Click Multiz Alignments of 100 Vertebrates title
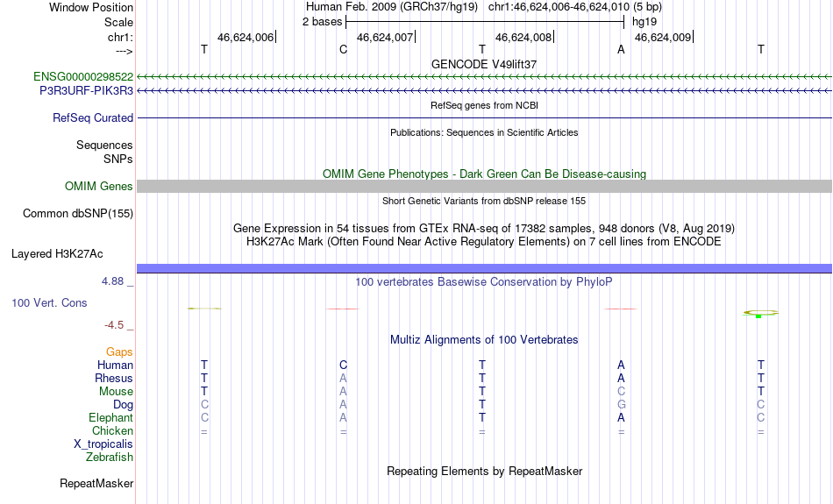The image size is (833, 504). pyautogui.click(x=484, y=340)
